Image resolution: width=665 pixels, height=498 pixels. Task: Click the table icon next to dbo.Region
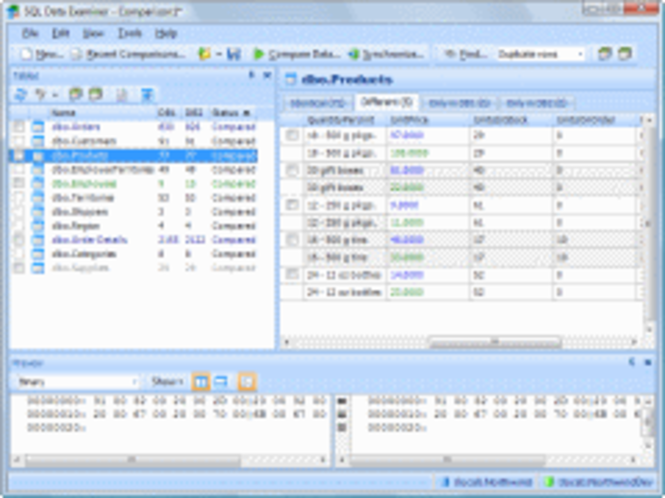pos(38,226)
